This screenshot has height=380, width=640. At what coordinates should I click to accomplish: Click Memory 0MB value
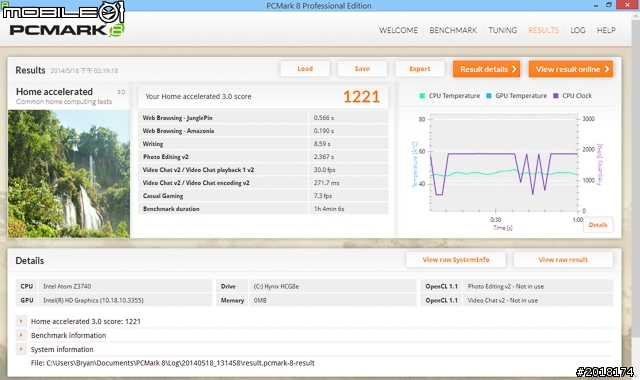(260, 300)
